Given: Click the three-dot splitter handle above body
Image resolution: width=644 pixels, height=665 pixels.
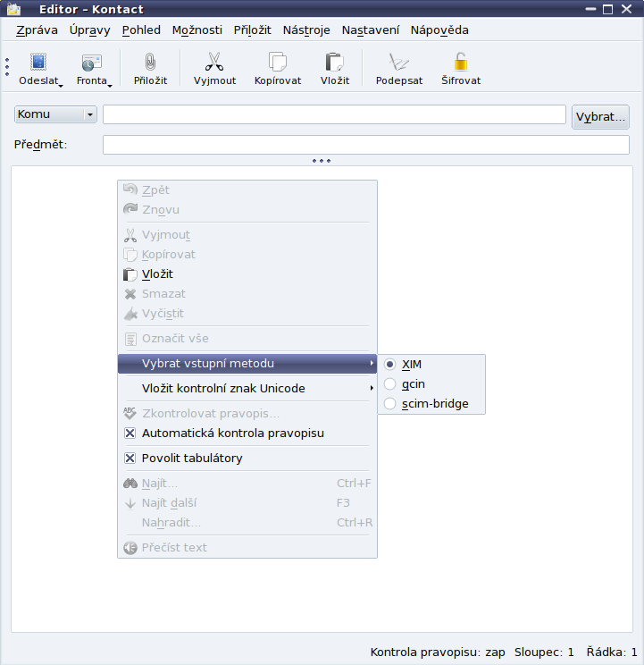Looking at the screenshot, I should click(322, 161).
